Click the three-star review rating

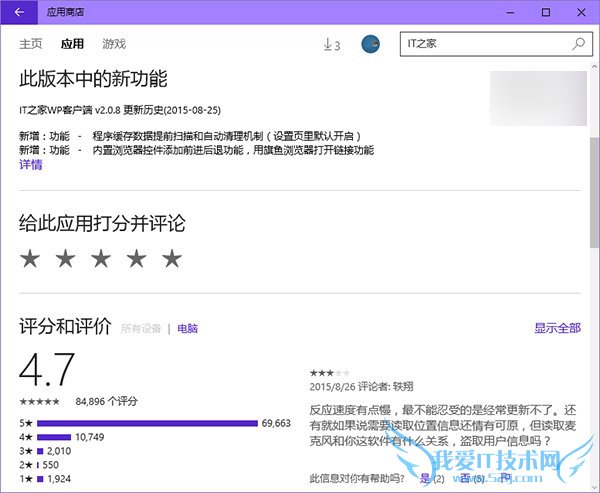pyautogui.click(x=329, y=373)
